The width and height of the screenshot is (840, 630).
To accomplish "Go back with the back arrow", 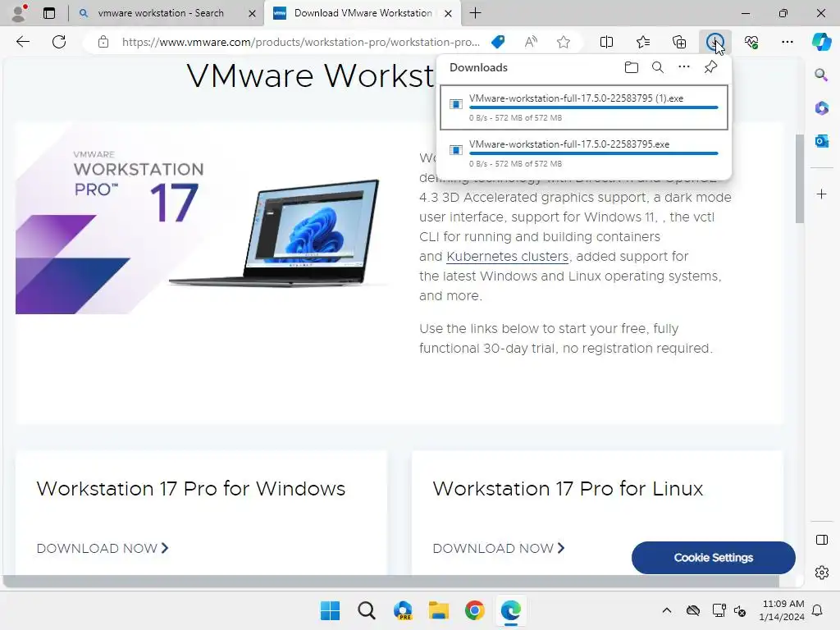I will [x=23, y=42].
